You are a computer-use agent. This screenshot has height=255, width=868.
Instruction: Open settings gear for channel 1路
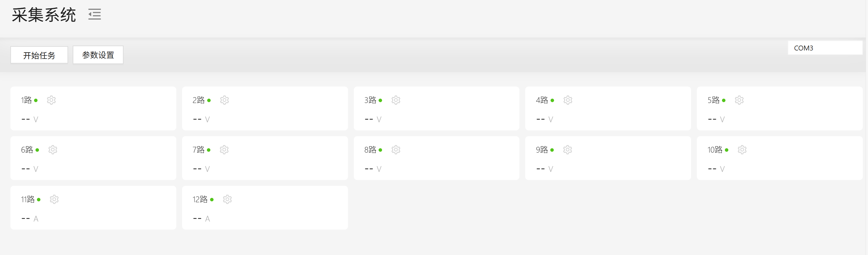51,100
